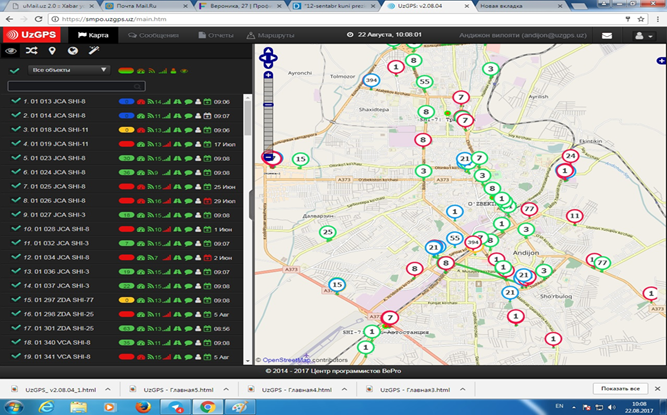Select the magic wand tool icon
The image size is (667, 415).
coord(92,50)
